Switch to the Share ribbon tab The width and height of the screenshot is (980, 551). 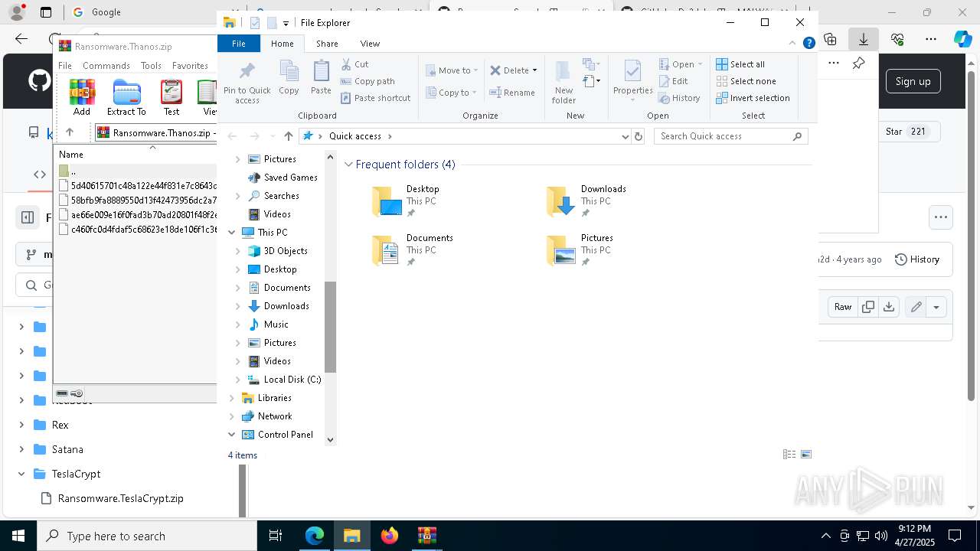pyautogui.click(x=327, y=44)
